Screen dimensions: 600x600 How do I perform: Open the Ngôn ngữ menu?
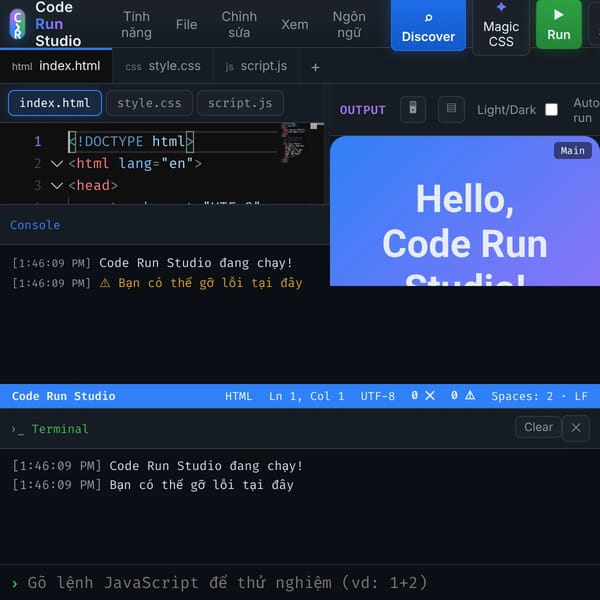pyautogui.click(x=349, y=24)
